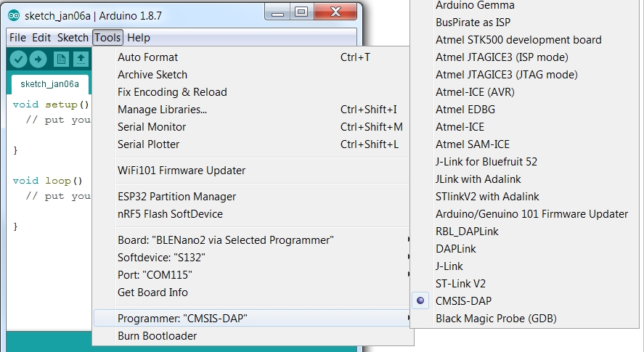Screen dimensions: 644x352
Task: Click the Arduino logo in title bar
Action: coord(14,16)
